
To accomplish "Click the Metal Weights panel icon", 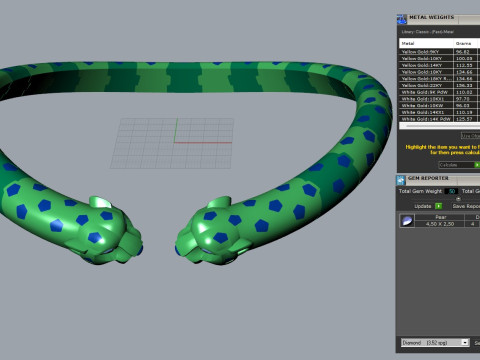I will [402, 19].
